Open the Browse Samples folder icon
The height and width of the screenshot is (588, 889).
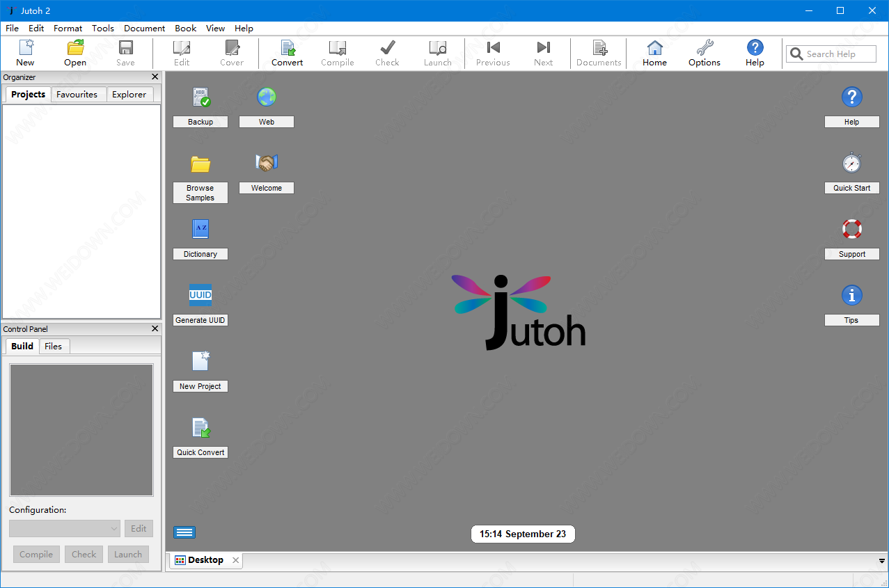pos(200,164)
